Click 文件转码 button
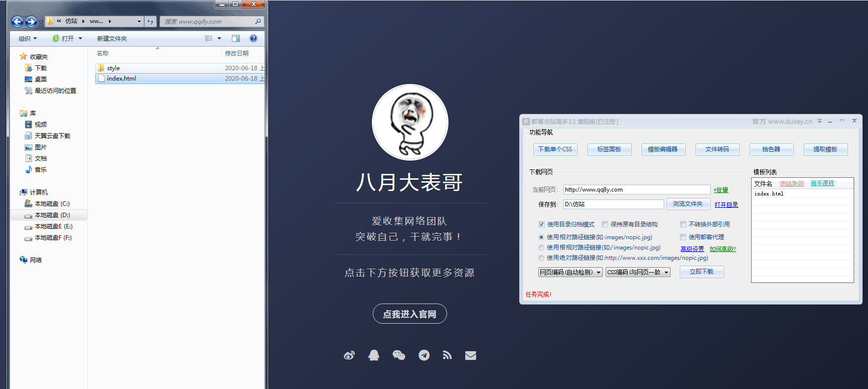This screenshot has height=389, width=868. [717, 149]
